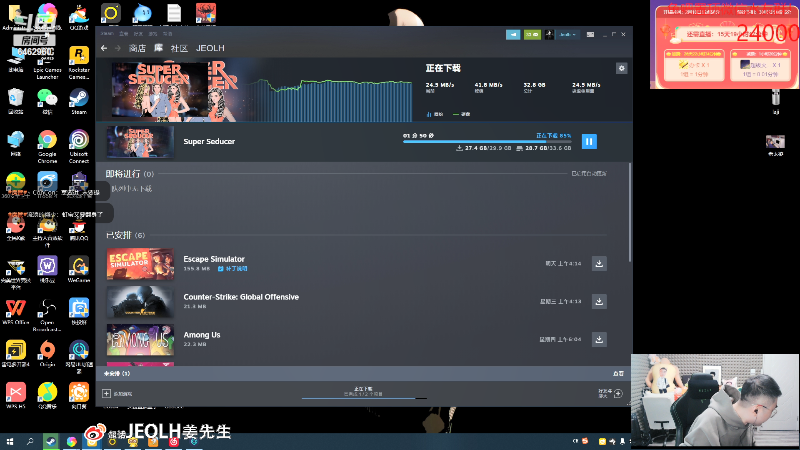Open the profile avatar in Steam header
800x450 pixels.
tap(549, 34)
